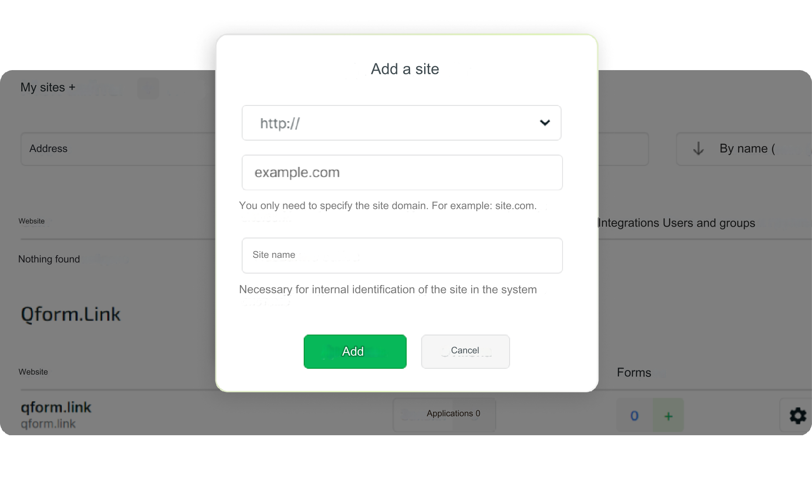Click the Website column header above Nothing found
The image size is (812, 504).
[x=32, y=221]
